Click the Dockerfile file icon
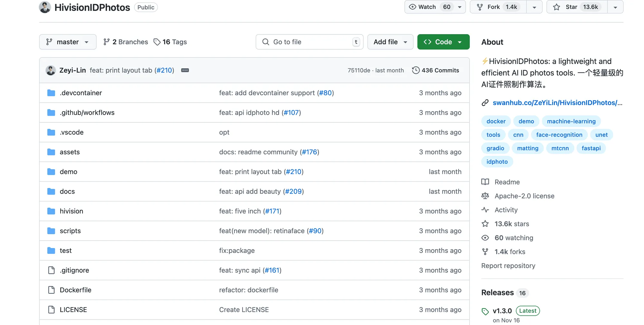Image resolution: width=644 pixels, height=325 pixels. click(51, 290)
